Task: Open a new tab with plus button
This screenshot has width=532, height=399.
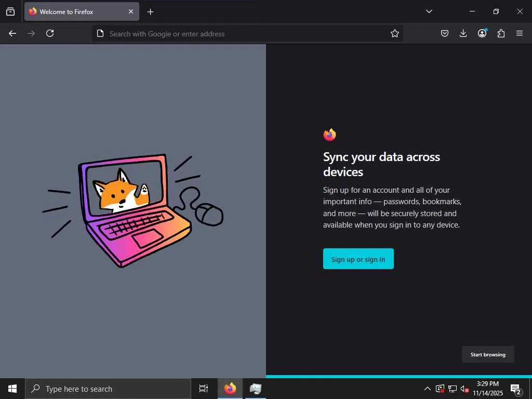Action: 150,12
